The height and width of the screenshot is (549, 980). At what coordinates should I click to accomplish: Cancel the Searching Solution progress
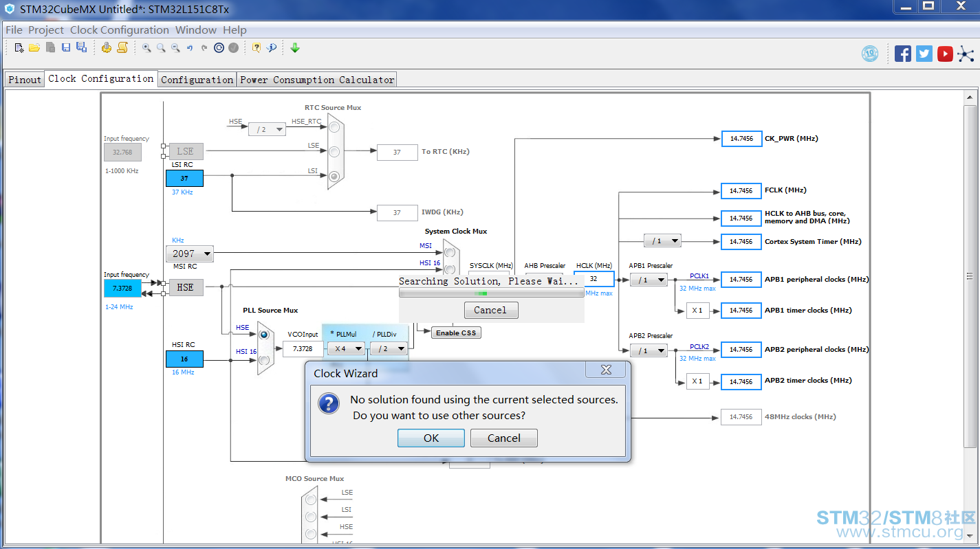490,310
